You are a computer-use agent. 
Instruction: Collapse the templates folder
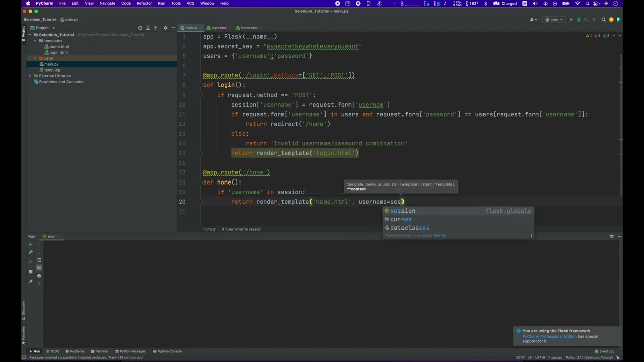pyautogui.click(x=35, y=41)
